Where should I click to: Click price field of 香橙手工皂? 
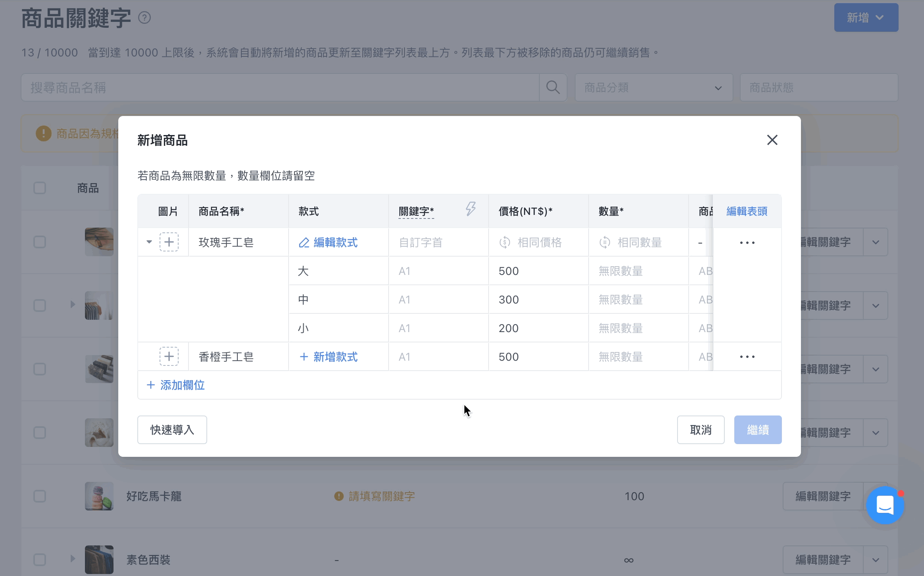(538, 357)
